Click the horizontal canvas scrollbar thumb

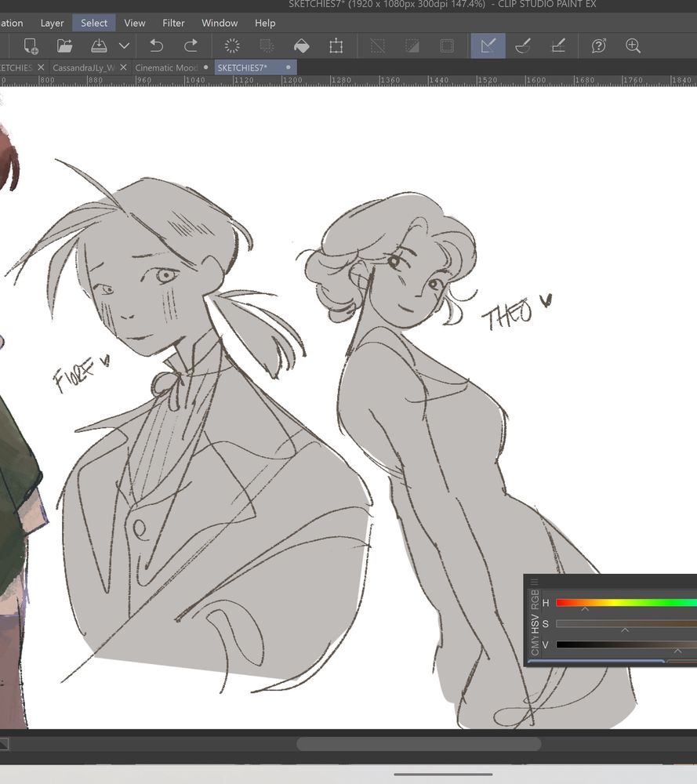click(x=419, y=744)
